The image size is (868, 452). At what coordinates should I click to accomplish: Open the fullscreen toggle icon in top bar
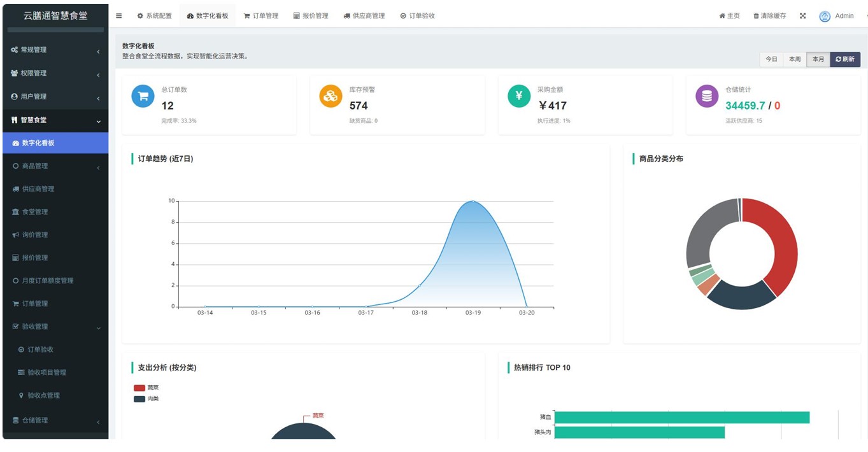804,16
